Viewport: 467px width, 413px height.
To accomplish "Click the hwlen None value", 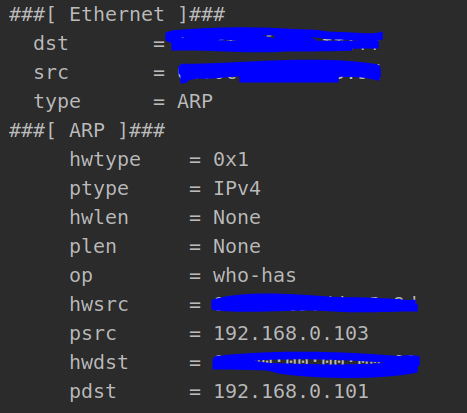I will (x=237, y=218).
